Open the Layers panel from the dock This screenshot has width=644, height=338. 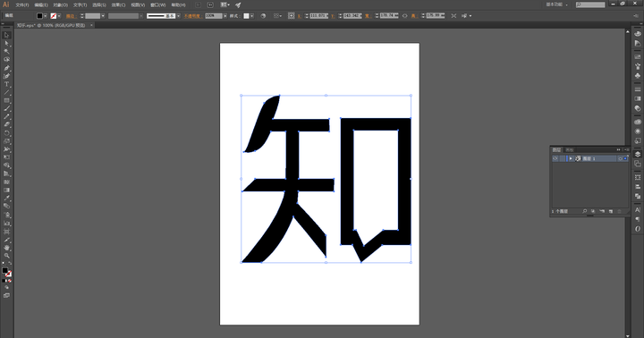tap(638, 154)
